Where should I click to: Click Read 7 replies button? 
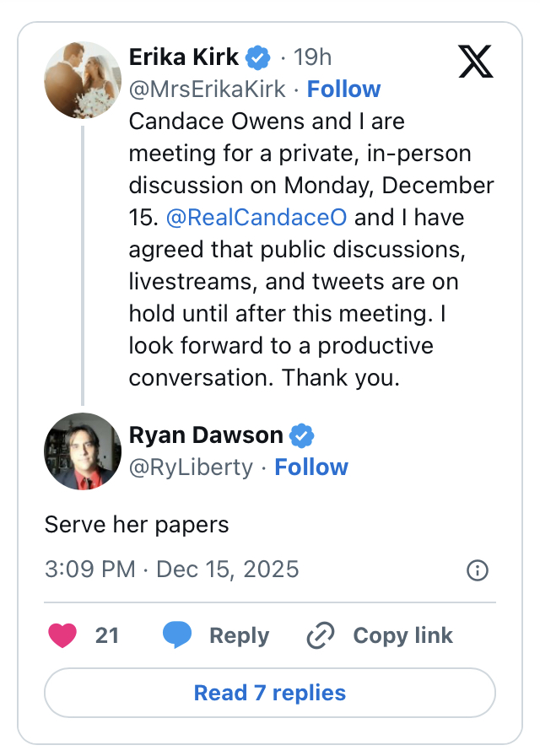tap(270, 694)
